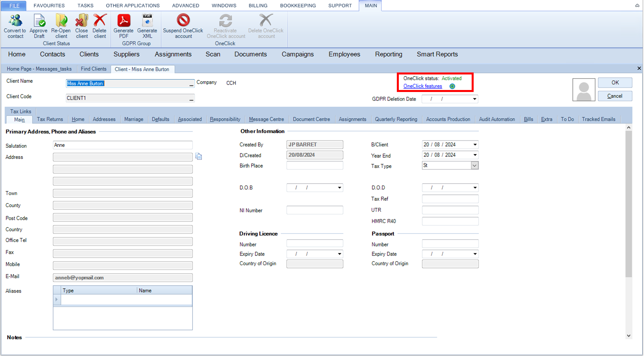The image size is (644, 356).
Task: Open the Document Centre tab
Action: (311, 119)
